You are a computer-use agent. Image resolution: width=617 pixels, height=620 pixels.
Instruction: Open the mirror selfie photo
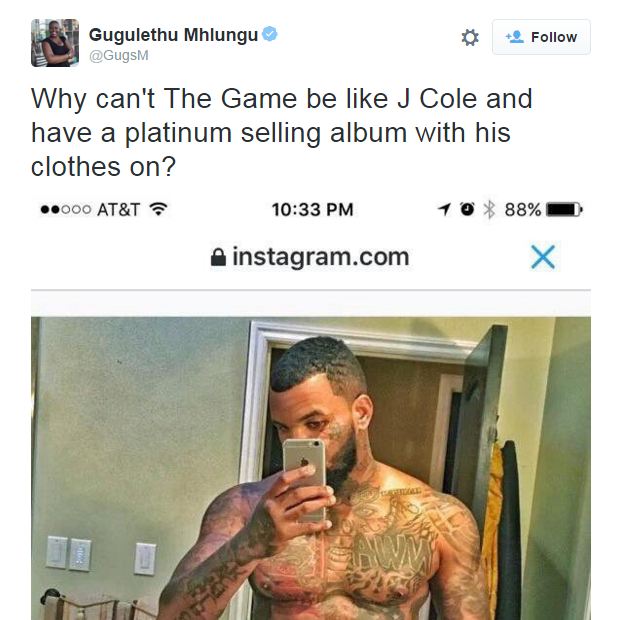tap(311, 468)
